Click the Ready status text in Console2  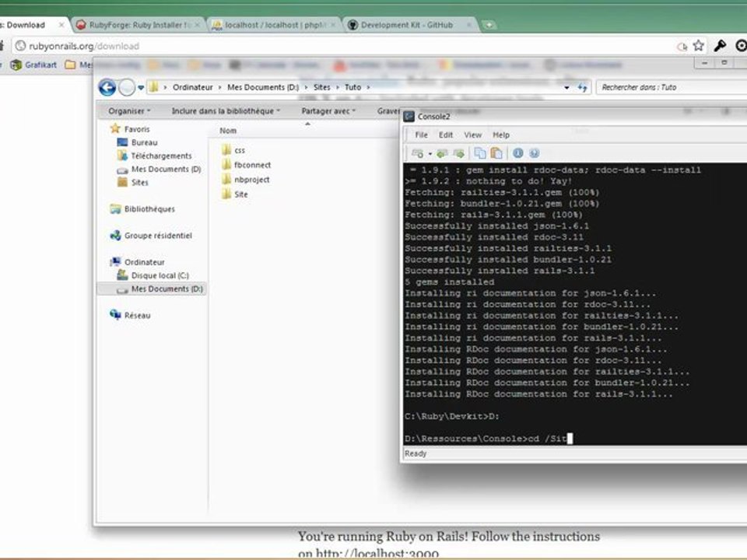(x=416, y=453)
